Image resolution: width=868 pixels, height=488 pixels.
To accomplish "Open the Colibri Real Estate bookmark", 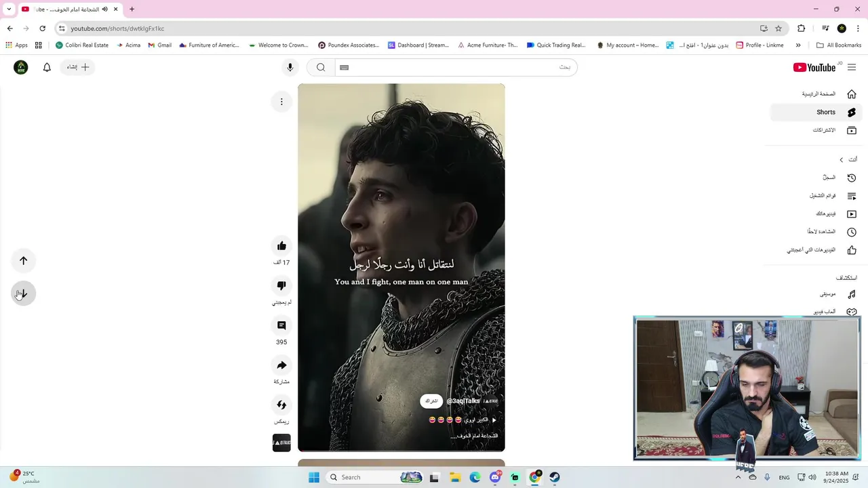I will [x=81, y=45].
